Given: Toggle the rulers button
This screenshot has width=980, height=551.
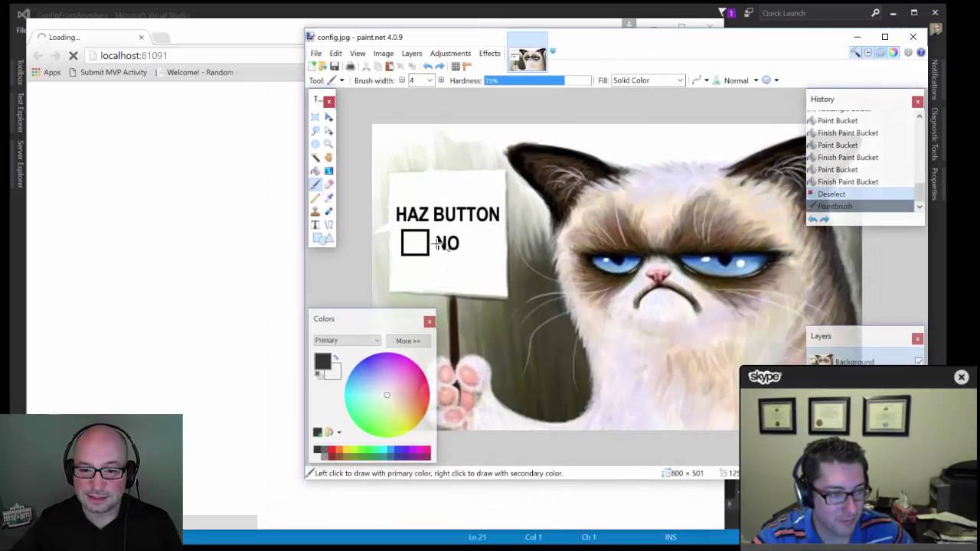Looking at the screenshot, I should (467, 67).
